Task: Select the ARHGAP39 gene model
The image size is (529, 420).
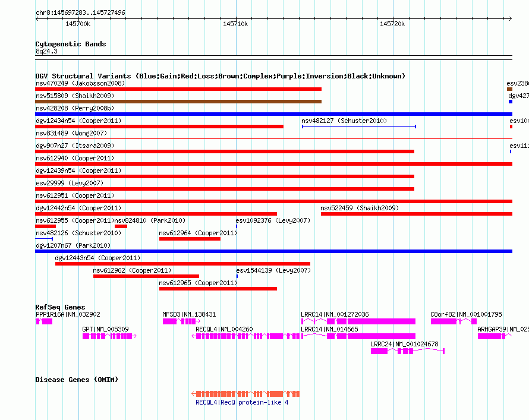Action: 495,336
